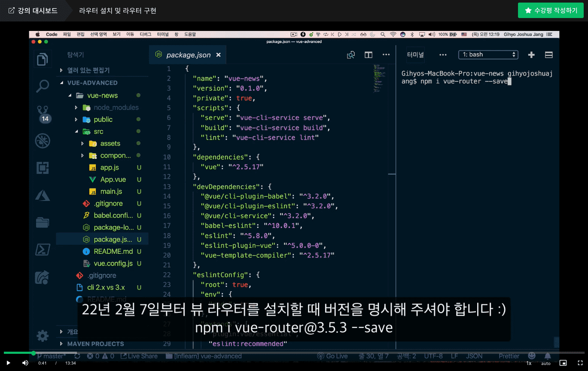
Task: Select the terminal panel tab label
Action: click(x=415, y=55)
